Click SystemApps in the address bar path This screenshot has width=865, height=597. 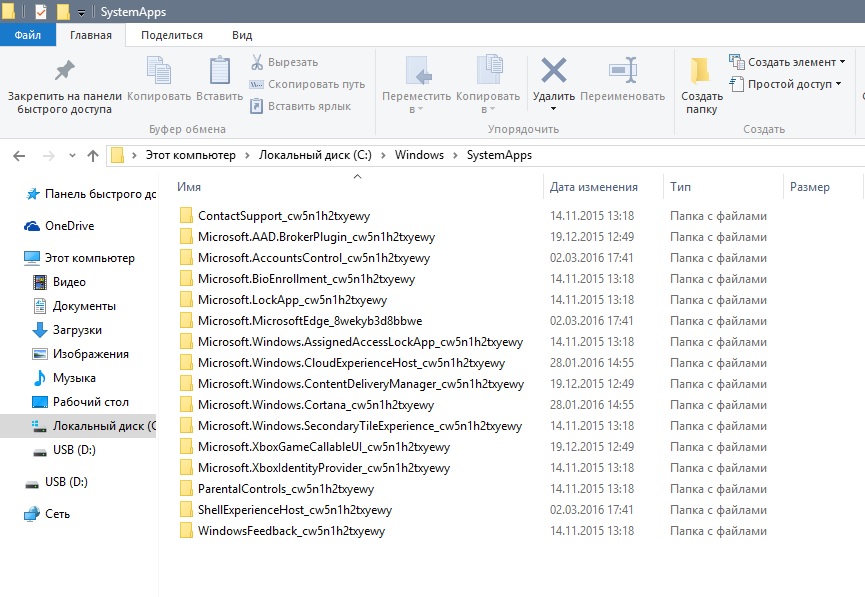pos(499,155)
